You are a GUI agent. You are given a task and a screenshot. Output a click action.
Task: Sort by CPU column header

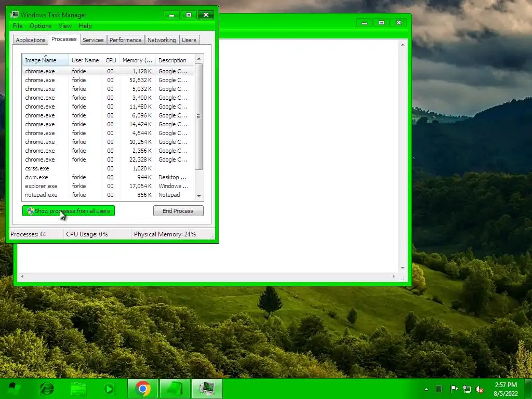111,60
